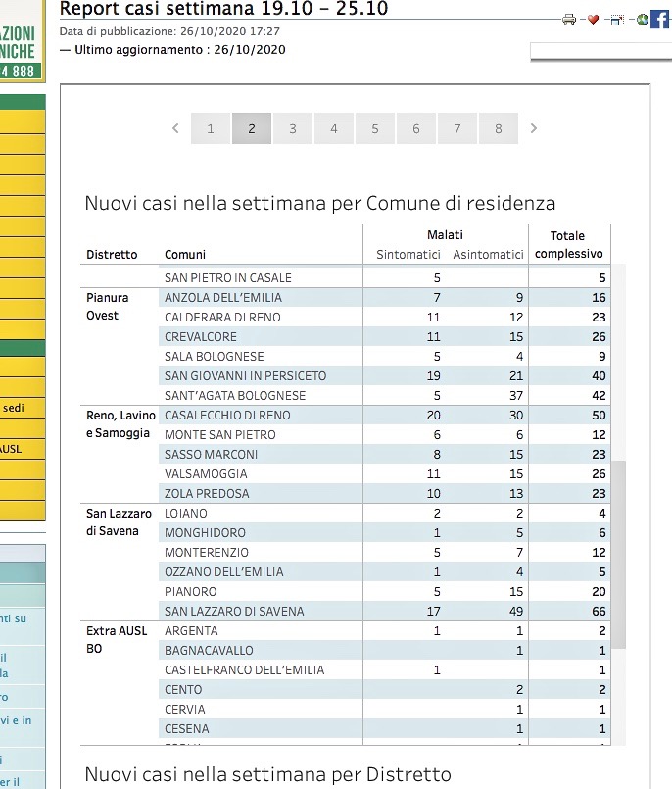Click the red heart favorite icon
The width and height of the screenshot is (672, 789).
[x=593, y=20]
